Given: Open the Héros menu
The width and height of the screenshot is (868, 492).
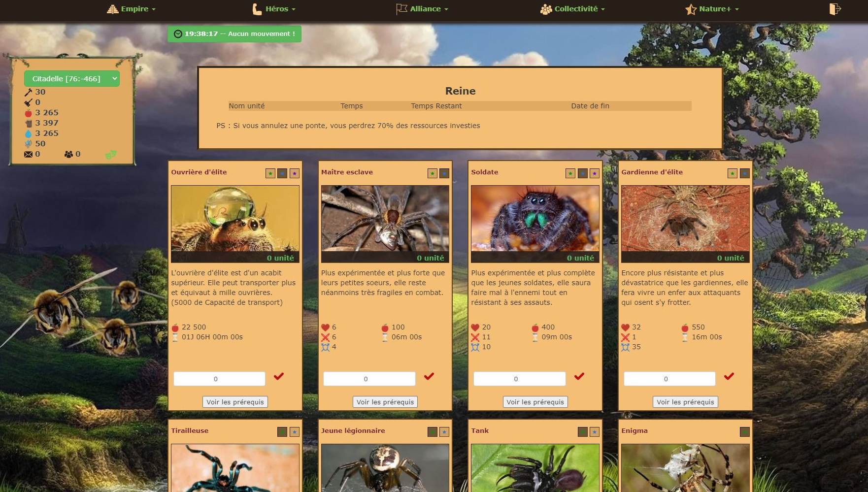Looking at the screenshot, I should pyautogui.click(x=274, y=9).
